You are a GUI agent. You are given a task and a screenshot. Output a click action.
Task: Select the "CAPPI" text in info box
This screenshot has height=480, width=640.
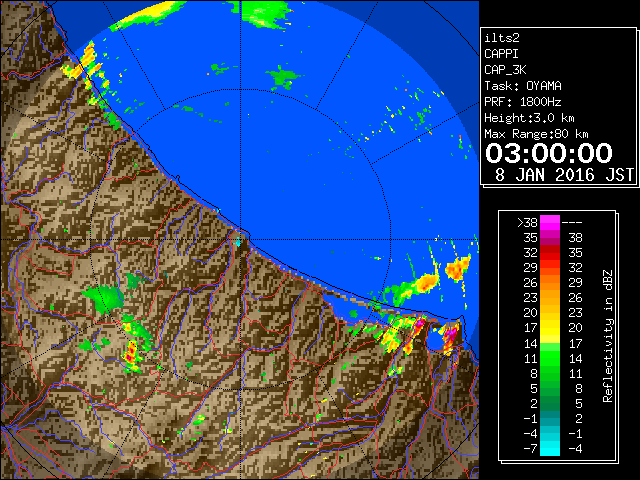(x=501, y=54)
